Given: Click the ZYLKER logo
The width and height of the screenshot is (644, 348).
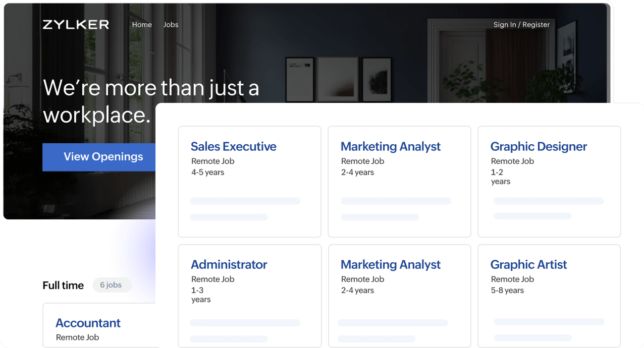Looking at the screenshot, I should tap(76, 24).
